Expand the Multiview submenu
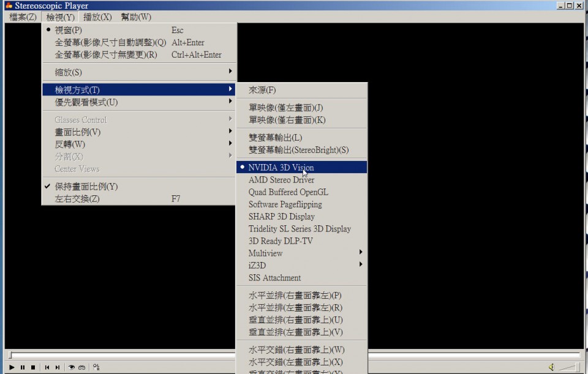Screen dimensions: 588x374 pyautogui.click(x=301, y=253)
